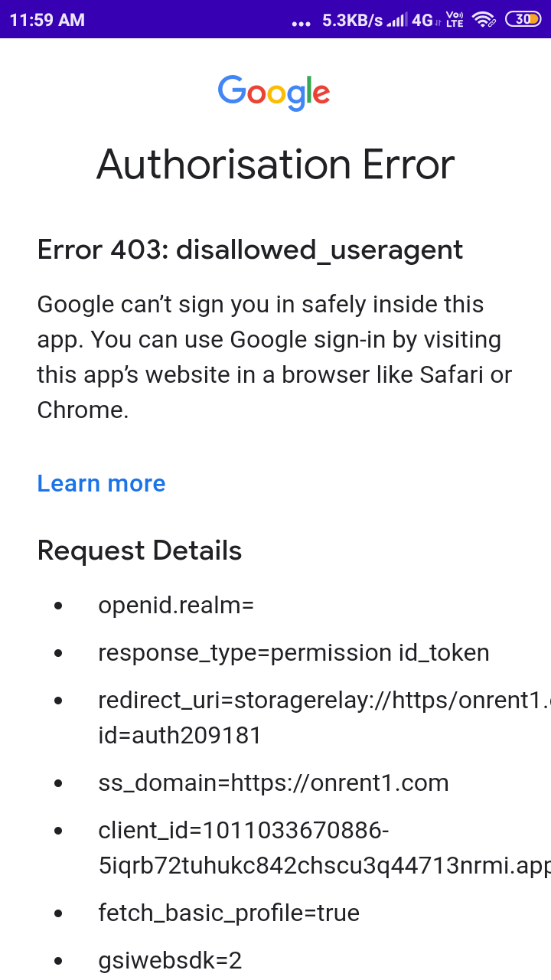The image size is (551, 980).
Task: Tap the VoLTE status icon
Action: coord(455,20)
